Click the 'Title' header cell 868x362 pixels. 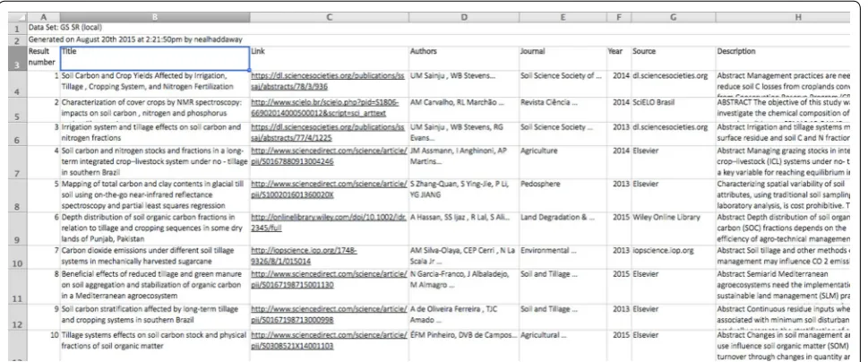[154, 58]
